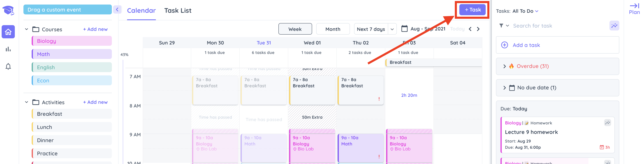The width and height of the screenshot is (644, 164).
Task: Open the statistics bar chart icon
Action: [8, 49]
